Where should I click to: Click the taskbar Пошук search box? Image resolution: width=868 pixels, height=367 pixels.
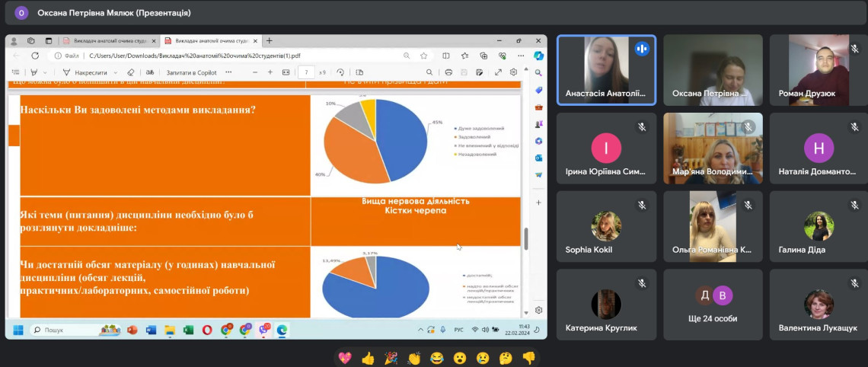pos(76,330)
